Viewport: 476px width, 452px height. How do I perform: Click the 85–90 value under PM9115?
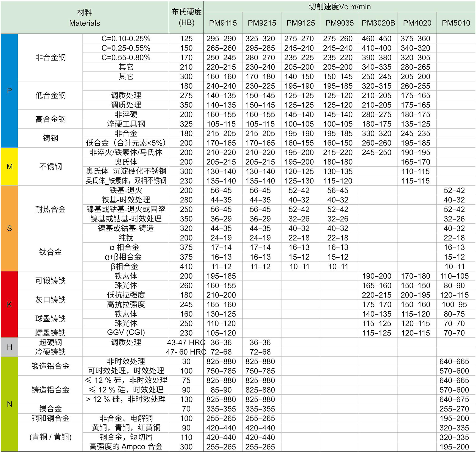[x=221, y=390]
